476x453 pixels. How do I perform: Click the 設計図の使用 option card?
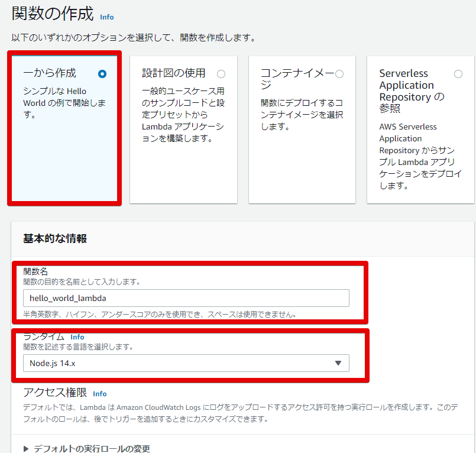183,130
